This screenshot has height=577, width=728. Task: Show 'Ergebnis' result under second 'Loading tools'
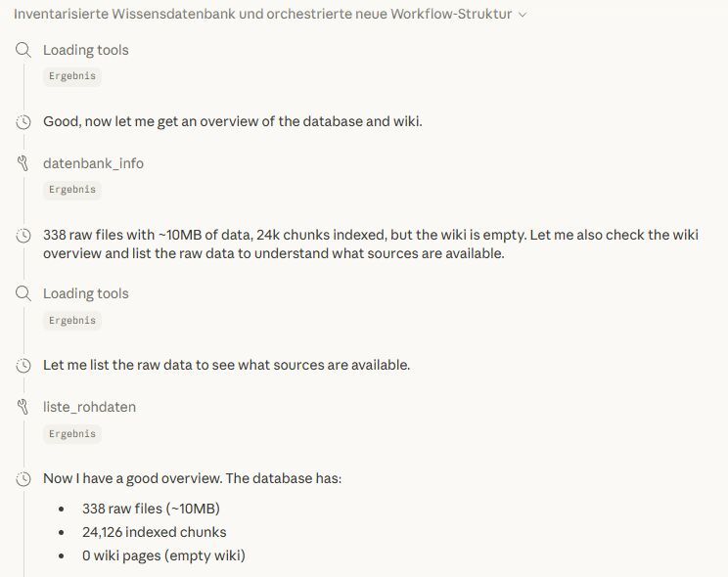tap(72, 320)
